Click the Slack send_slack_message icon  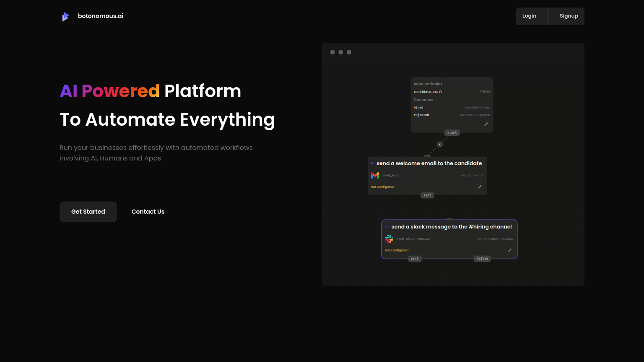click(389, 238)
